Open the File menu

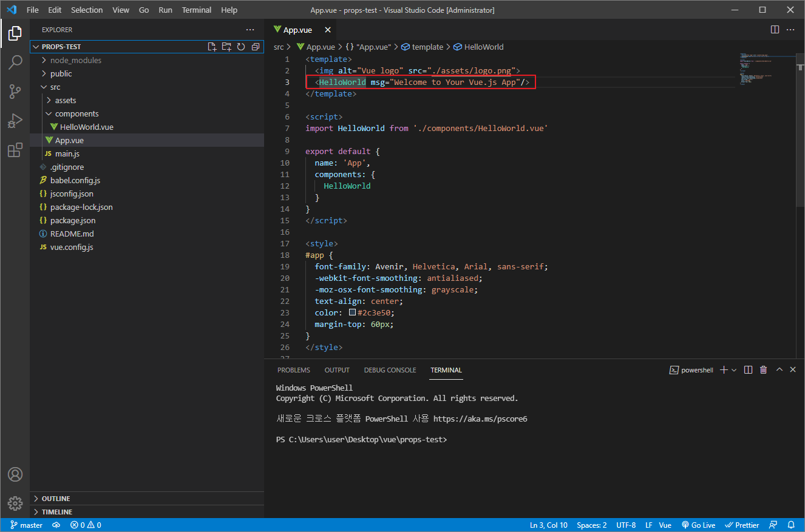(33, 10)
